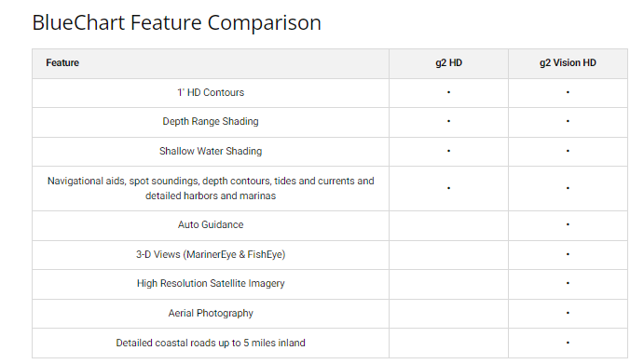Click the Navigational aids feature description

coord(211,188)
